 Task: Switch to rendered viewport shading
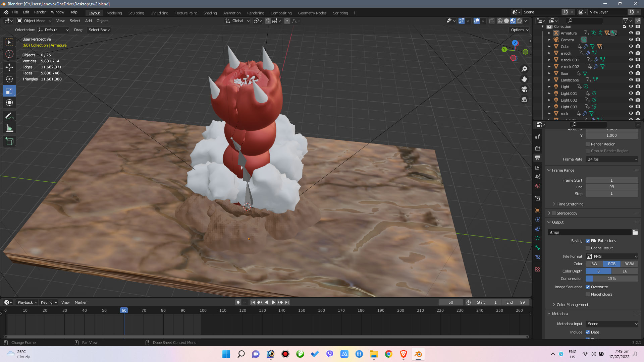[519, 21]
